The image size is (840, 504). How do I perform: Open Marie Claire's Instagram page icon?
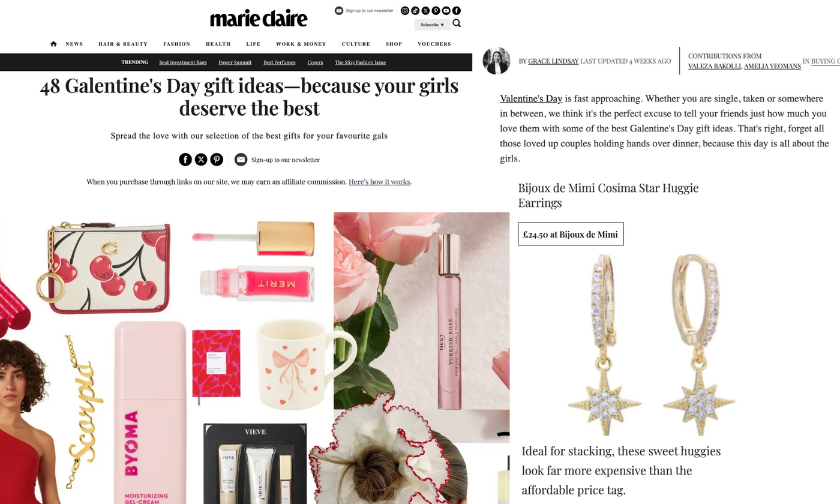coord(405,11)
